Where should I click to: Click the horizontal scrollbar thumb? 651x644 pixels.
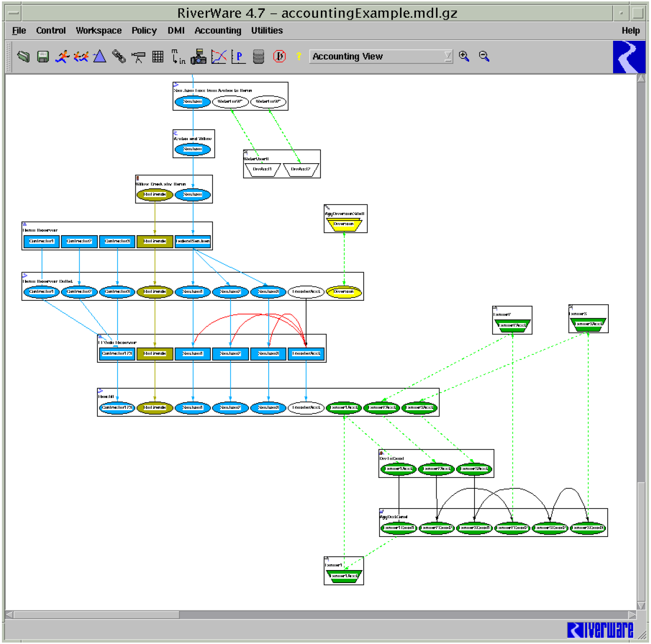tap(96, 615)
